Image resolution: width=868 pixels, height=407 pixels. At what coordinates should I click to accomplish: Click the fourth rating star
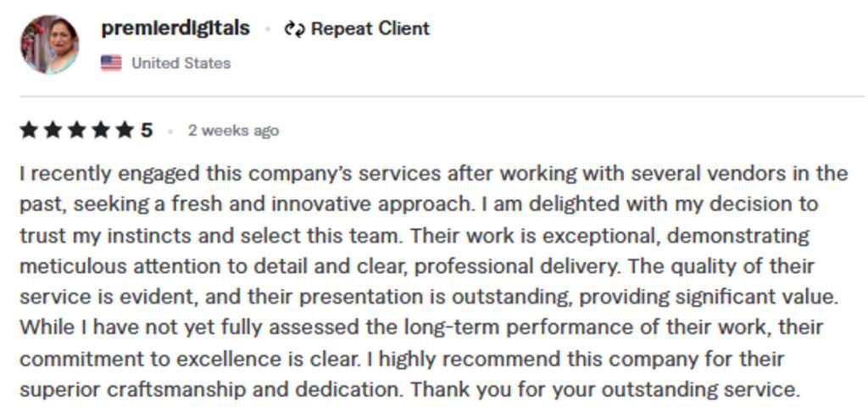[100, 131]
